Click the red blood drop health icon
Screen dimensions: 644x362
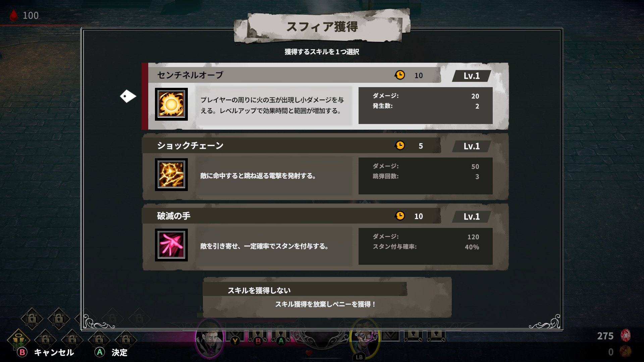tap(14, 15)
